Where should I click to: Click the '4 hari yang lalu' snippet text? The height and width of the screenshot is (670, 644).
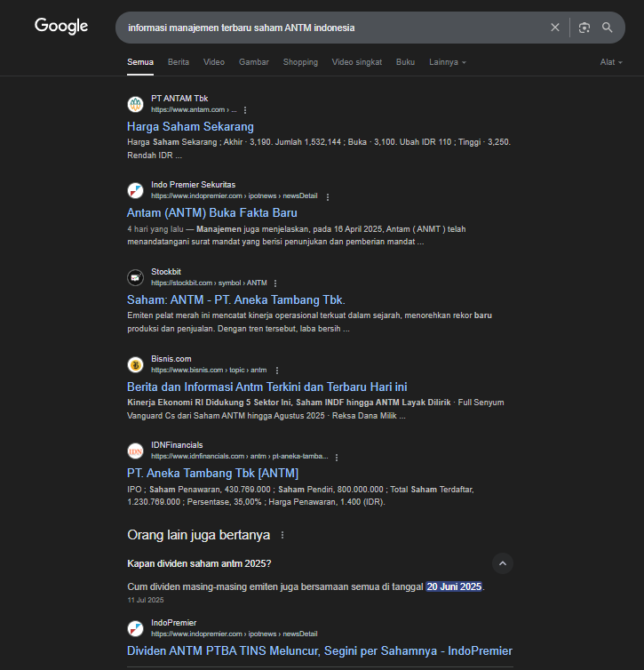pyautogui.click(x=155, y=229)
